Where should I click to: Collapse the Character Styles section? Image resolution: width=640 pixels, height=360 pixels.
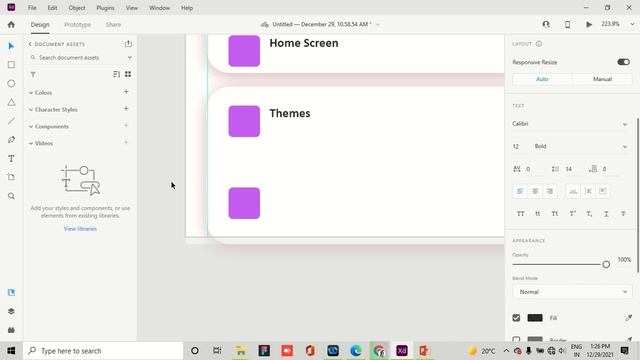[31, 109]
